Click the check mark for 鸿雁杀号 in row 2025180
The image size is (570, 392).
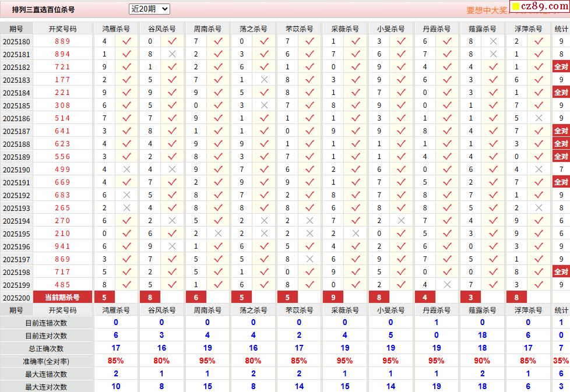[126, 41]
